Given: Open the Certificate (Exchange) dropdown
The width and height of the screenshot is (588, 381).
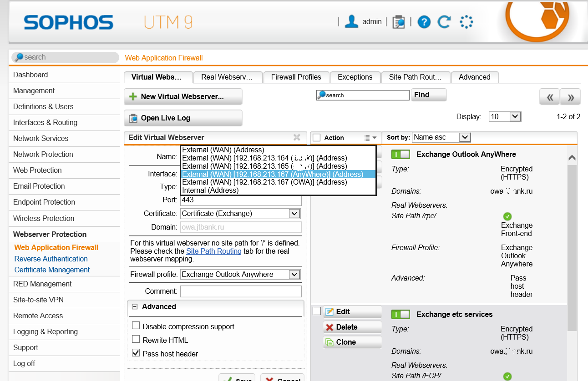Looking at the screenshot, I should (x=240, y=214).
